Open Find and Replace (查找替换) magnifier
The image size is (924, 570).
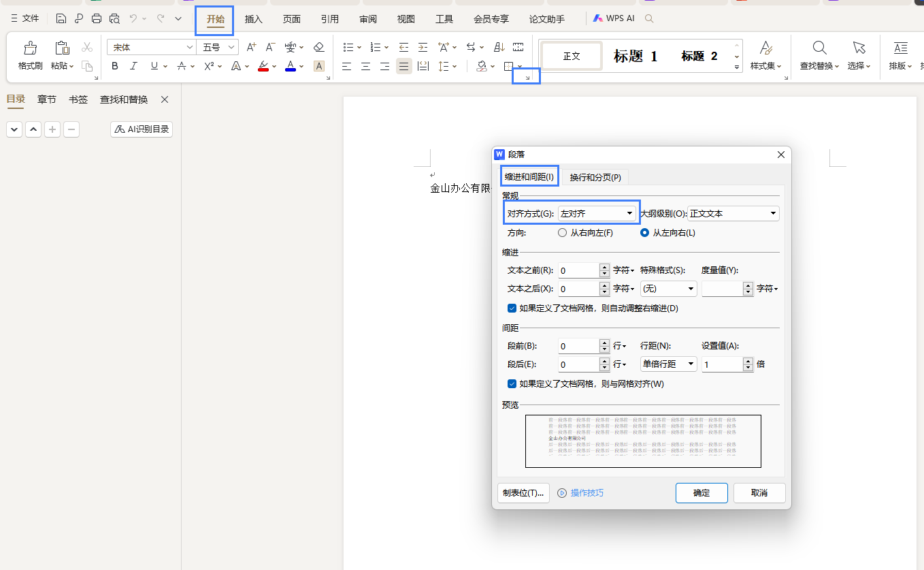point(820,47)
